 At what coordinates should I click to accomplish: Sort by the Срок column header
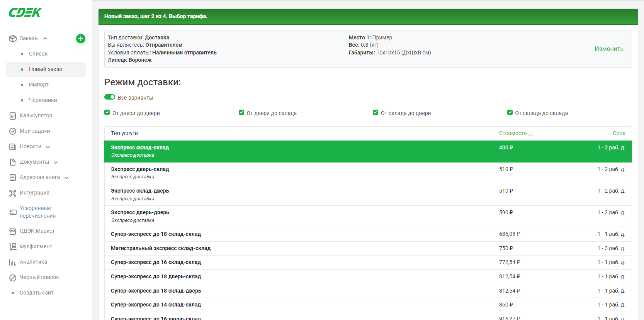tap(619, 134)
